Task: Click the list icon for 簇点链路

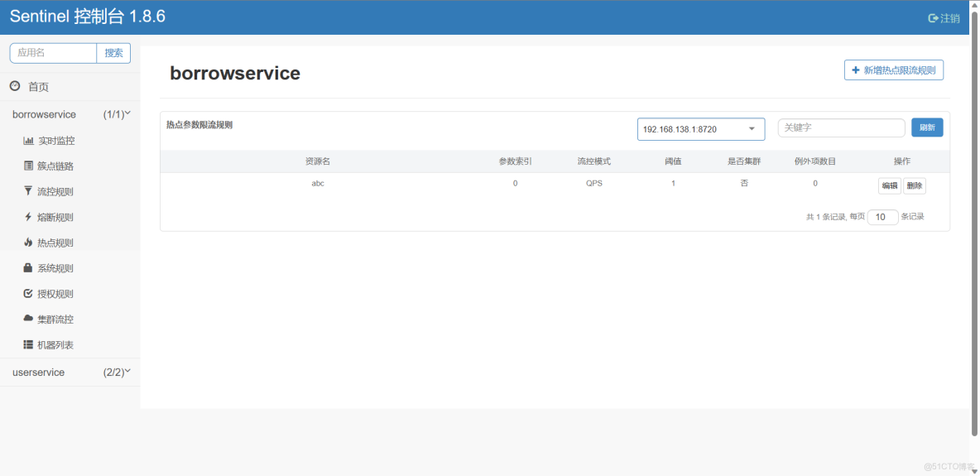Action: [x=28, y=166]
